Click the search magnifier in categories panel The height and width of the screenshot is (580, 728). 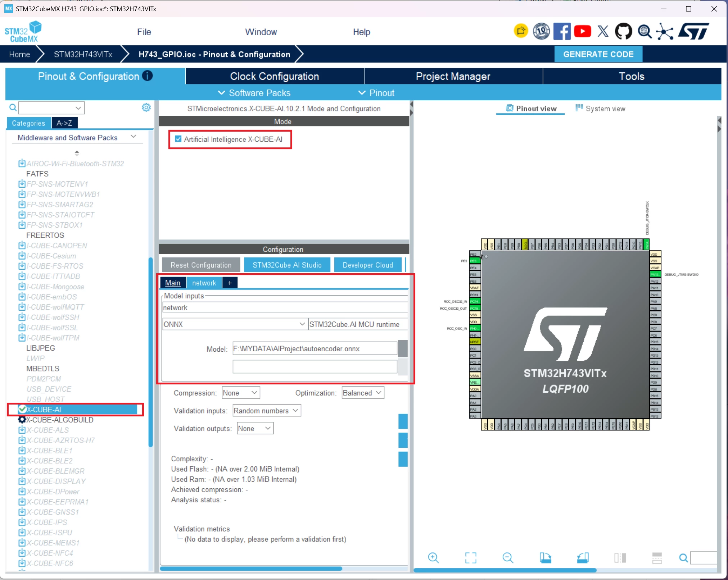pos(13,108)
